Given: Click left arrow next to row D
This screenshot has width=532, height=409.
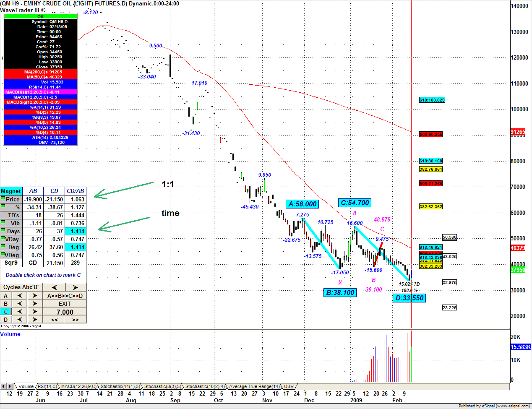Looking at the screenshot, I should (x=19, y=320).
